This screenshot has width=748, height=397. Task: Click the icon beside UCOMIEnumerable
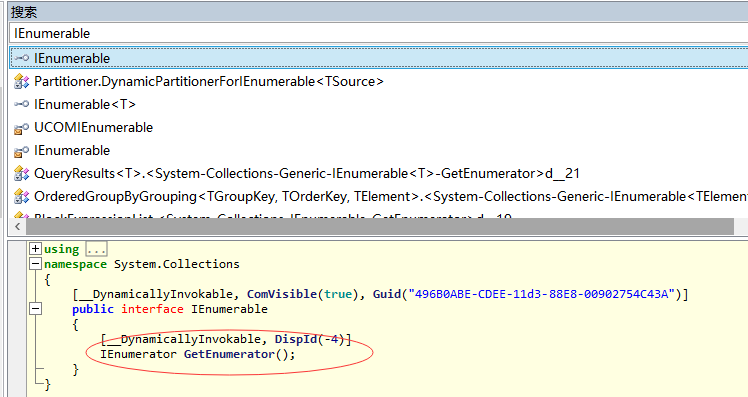(21, 128)
